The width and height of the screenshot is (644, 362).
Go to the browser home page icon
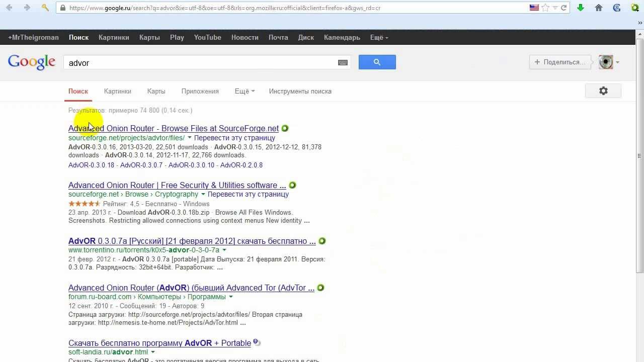(x=599, y=8)
